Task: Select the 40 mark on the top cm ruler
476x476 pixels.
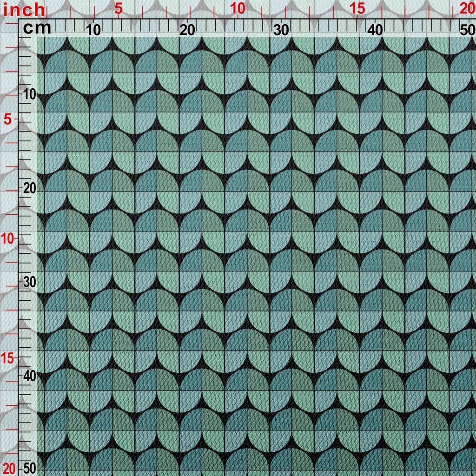Action: click(375, 30)
